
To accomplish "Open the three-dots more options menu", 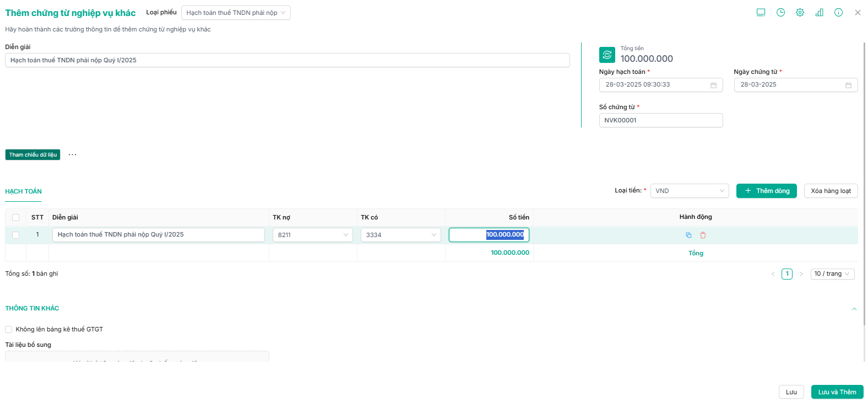I will pos(72,155).
